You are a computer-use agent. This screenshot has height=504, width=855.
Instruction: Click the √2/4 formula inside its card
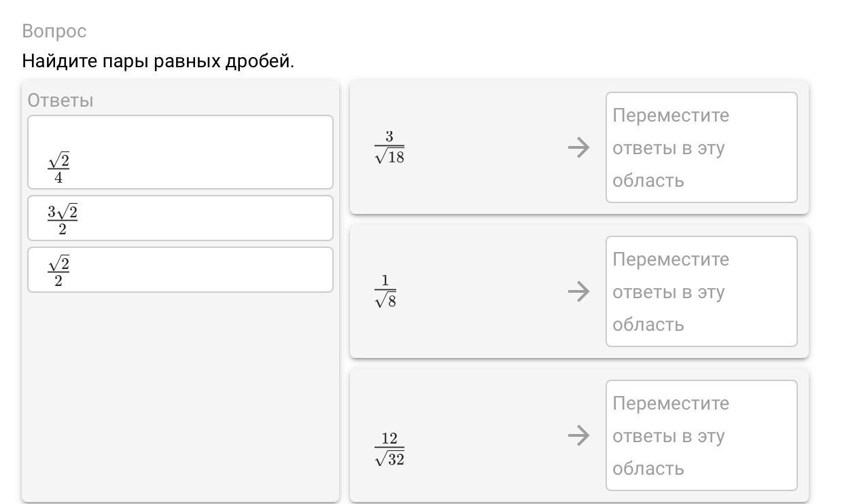pos(58,168)
